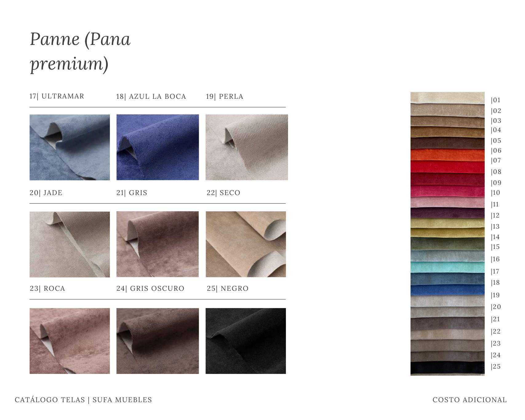The height and width of the screenshot is (420, 525).
Task: Click the Costo Adicional footer text
Action: tap(470, 400)
